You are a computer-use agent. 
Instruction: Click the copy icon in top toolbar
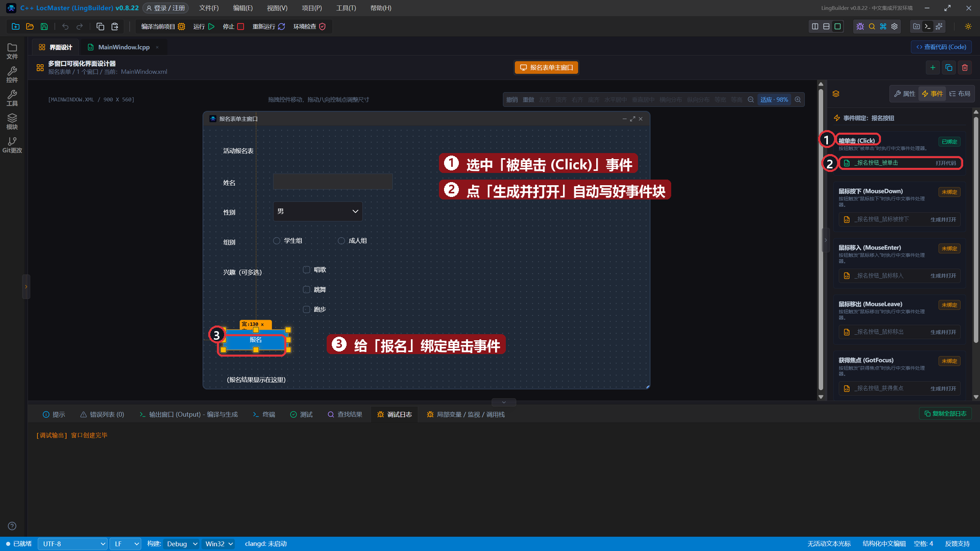click(101, 27)
